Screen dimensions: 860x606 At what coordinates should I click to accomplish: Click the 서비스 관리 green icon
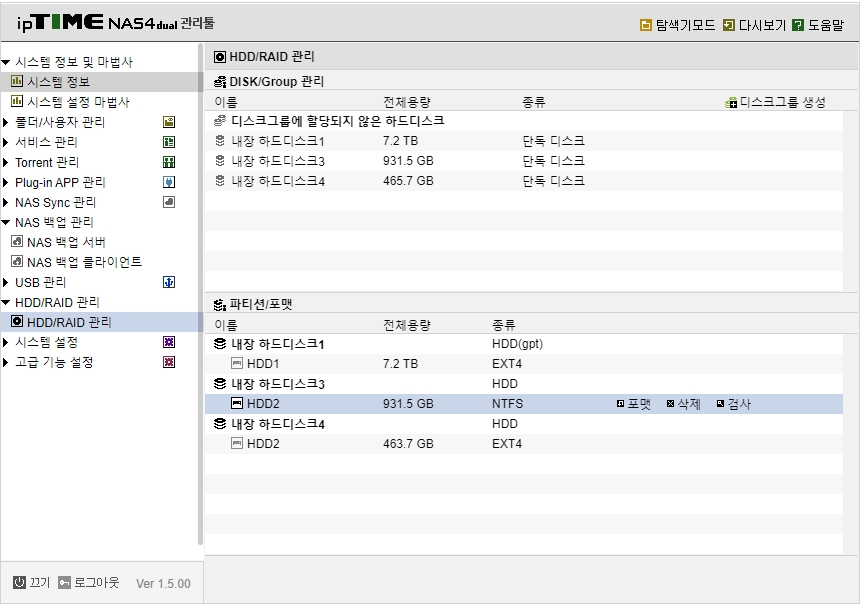click(169, 142)
